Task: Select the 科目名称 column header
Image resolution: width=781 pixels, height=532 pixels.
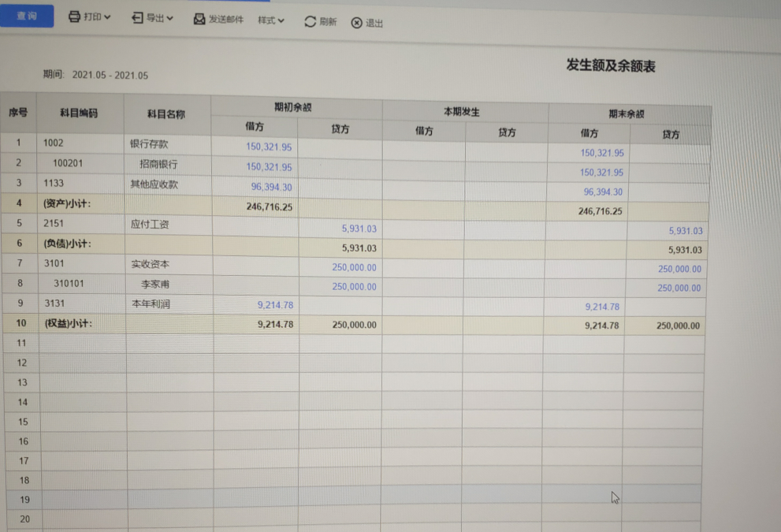Action: click(x=166, y=114)
